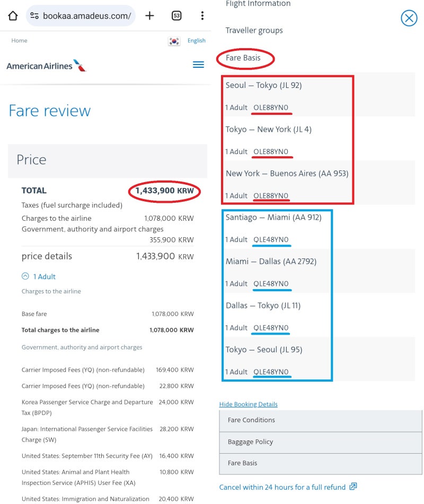Screen dimensions: 424x504
Task: Open the tab switcher showing 53 tabs
Action: tap(176, 15)
